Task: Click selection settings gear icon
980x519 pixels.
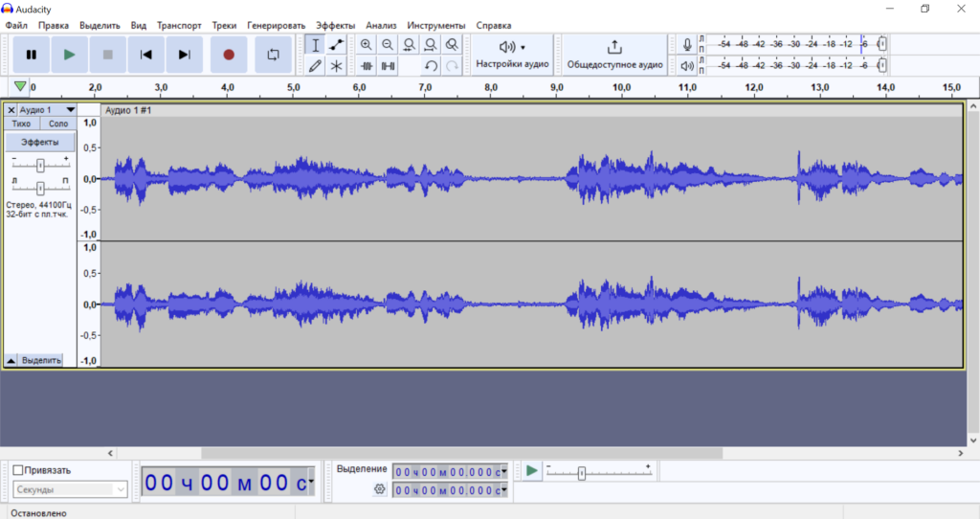Action: (x=379, y=489)
